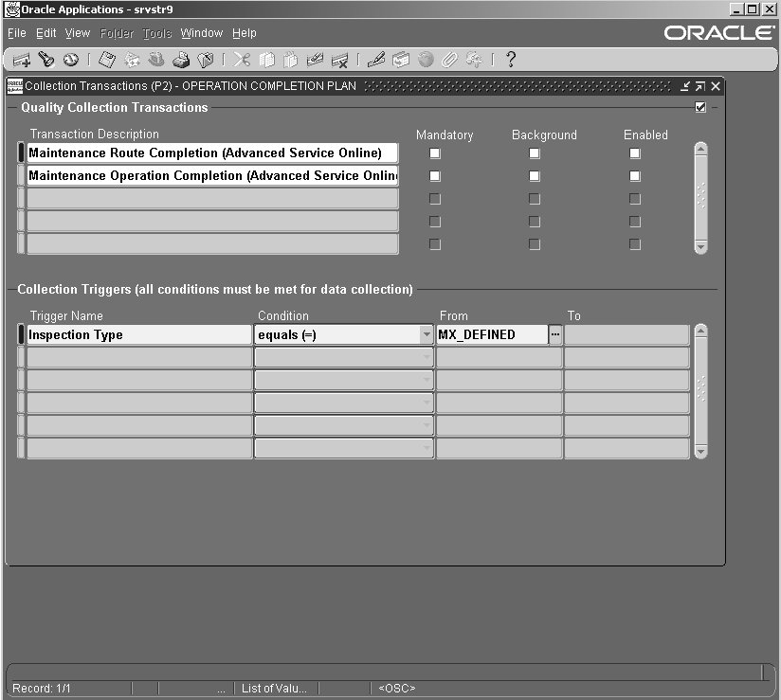Open the Show Navigator icon

(71, 60)
